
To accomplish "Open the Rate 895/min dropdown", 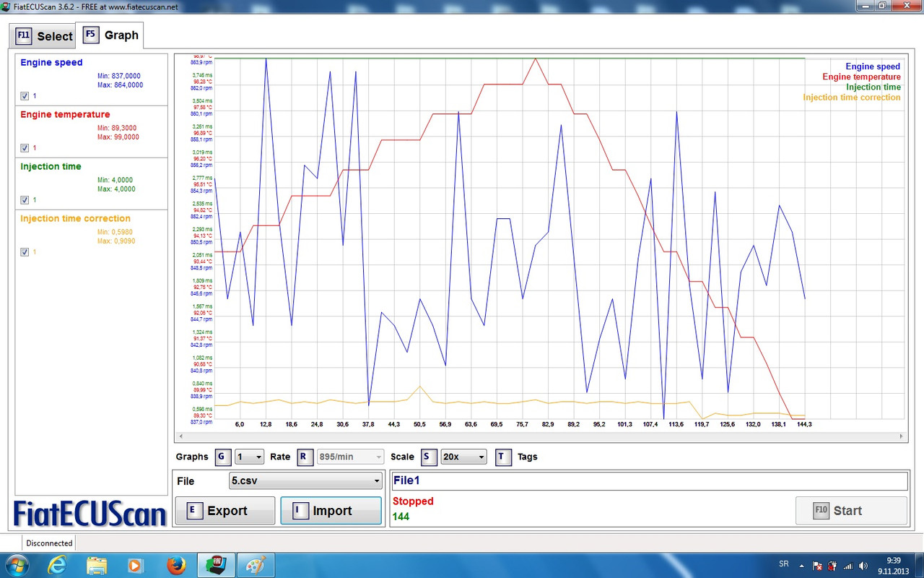I will point(351,457).
